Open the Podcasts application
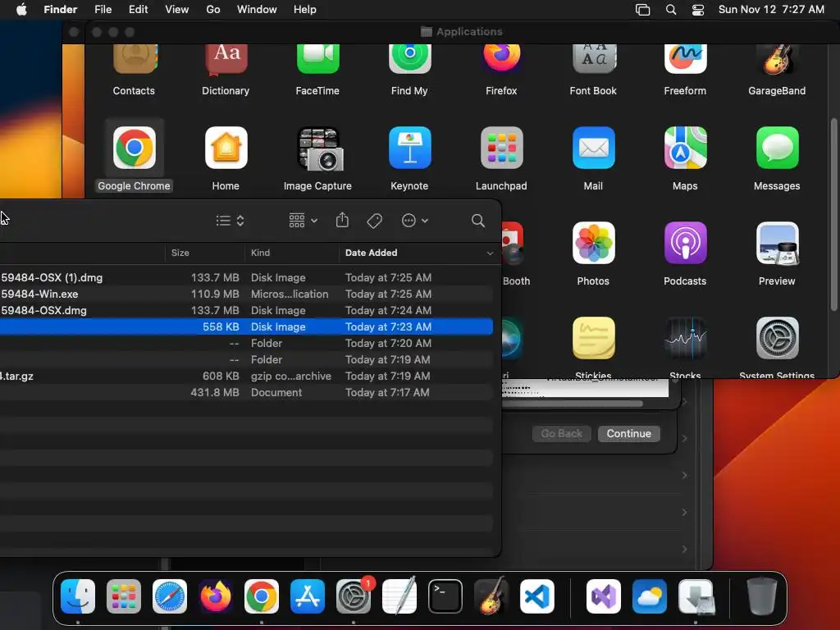This screenshot has width=840, height=630. (685, 243)
